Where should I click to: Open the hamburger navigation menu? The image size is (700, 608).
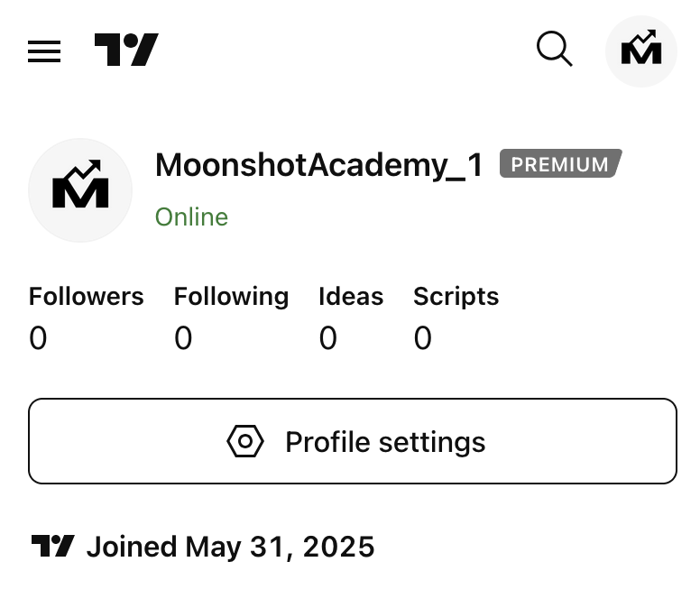(x=44, y=51)
